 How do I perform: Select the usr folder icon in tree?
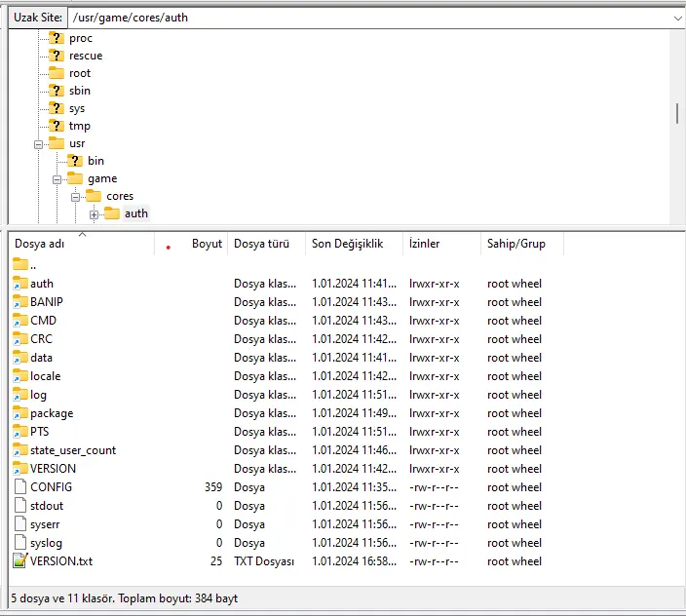click(x=57, y=143)
